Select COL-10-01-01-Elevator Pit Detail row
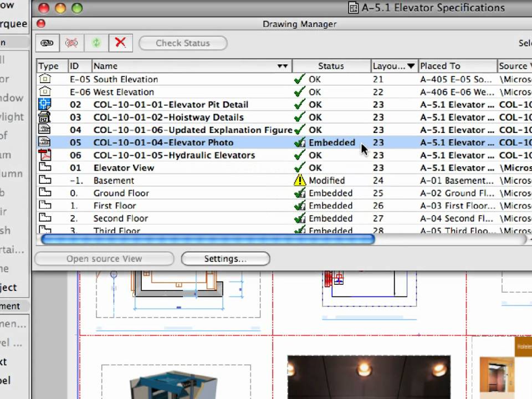 (284, 105)
